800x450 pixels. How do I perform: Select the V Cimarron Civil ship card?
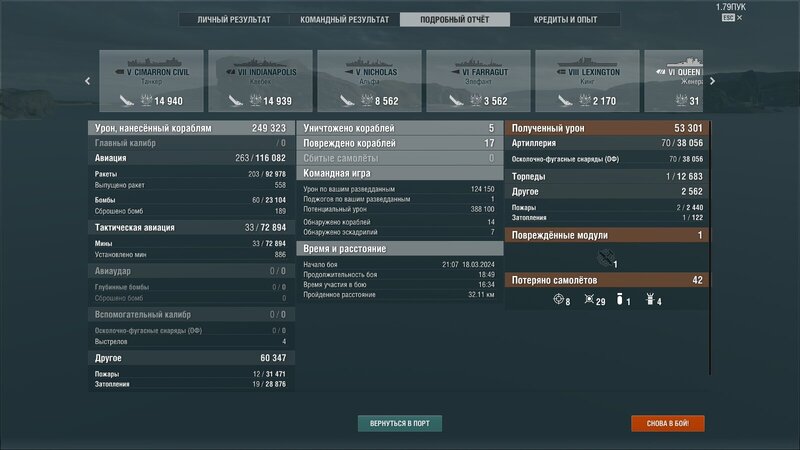point(152,81)
